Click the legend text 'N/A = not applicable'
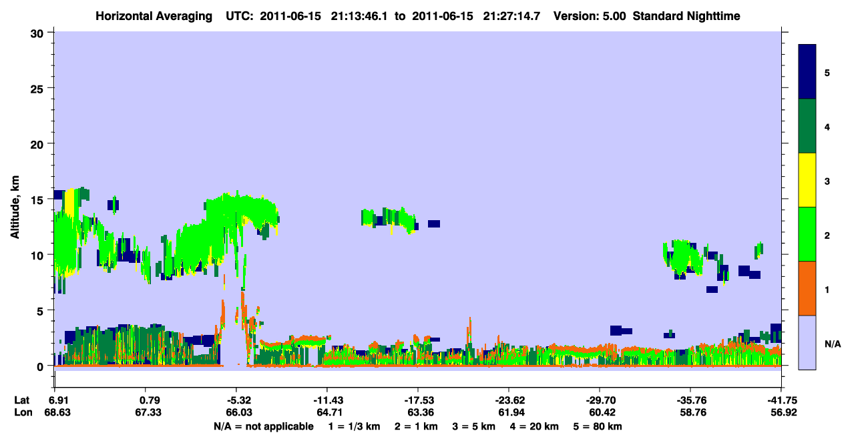Image resolution: width=868 pixels, height=445 pixels. coord(264,426)
